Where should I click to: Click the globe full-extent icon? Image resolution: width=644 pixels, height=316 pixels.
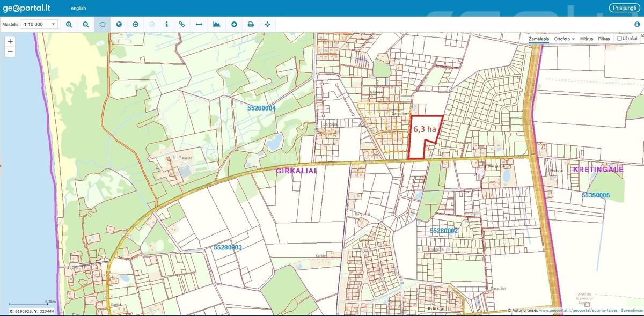point(119,24)
